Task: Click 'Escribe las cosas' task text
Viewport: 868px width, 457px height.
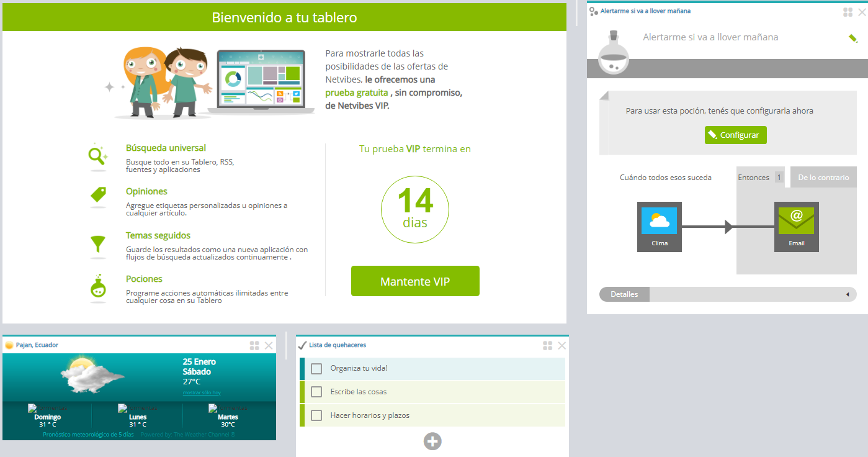Action: coord(359,392)
